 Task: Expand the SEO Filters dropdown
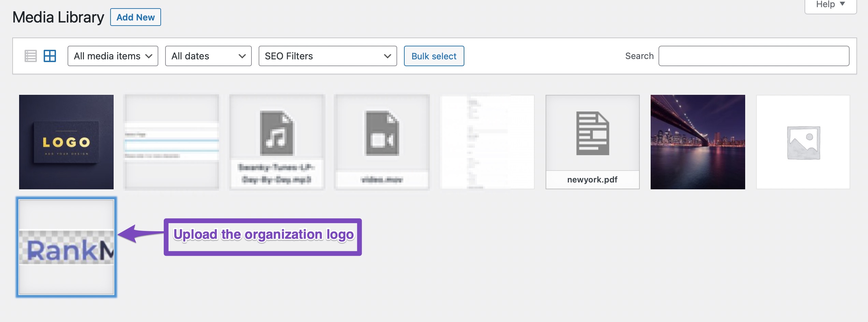[328, 56]
